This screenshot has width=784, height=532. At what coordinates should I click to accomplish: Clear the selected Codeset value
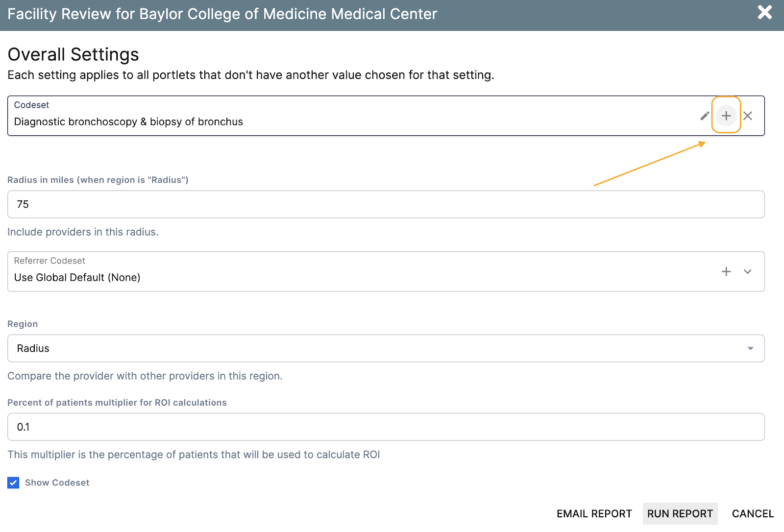click(748, 116)
